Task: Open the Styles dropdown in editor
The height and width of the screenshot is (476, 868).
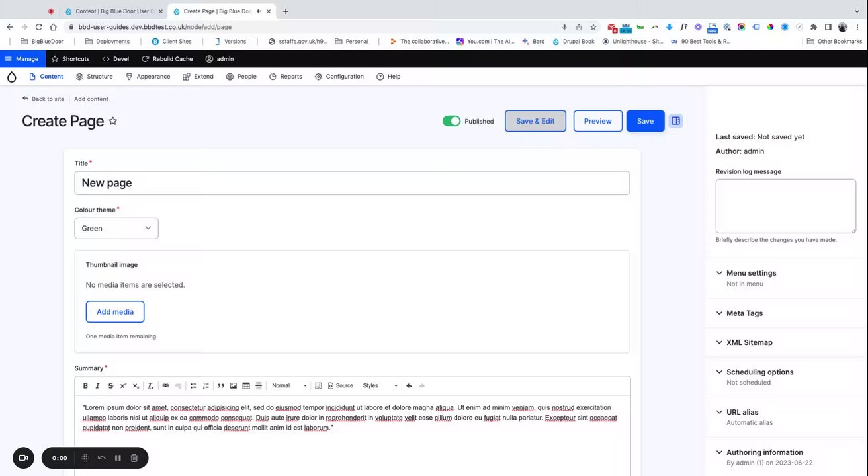Action: point(380,386)
